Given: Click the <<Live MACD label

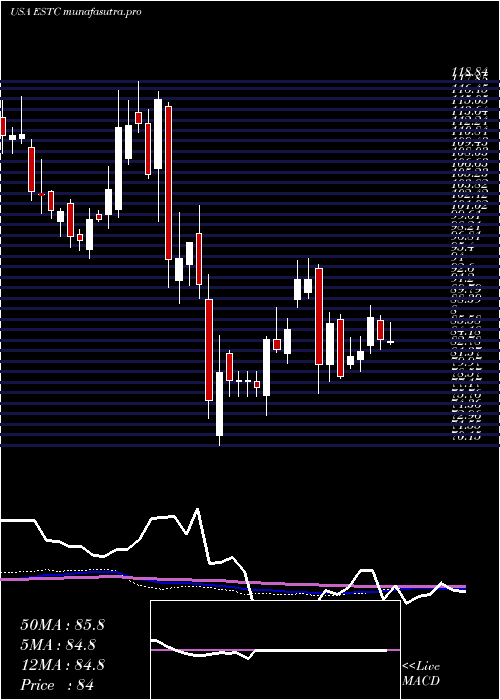Looking at the screenshot, I should tap(421, 674).
